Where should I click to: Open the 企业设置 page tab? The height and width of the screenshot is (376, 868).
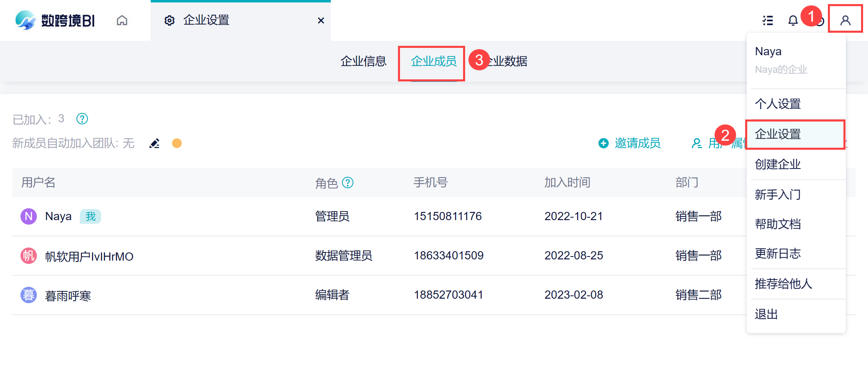[x=241, y=20]
